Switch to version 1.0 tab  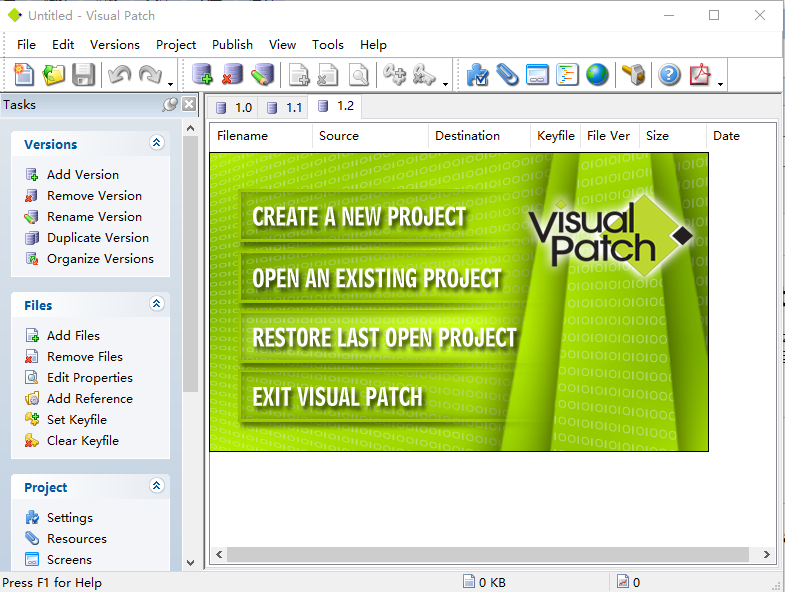(x=233, y=108)
